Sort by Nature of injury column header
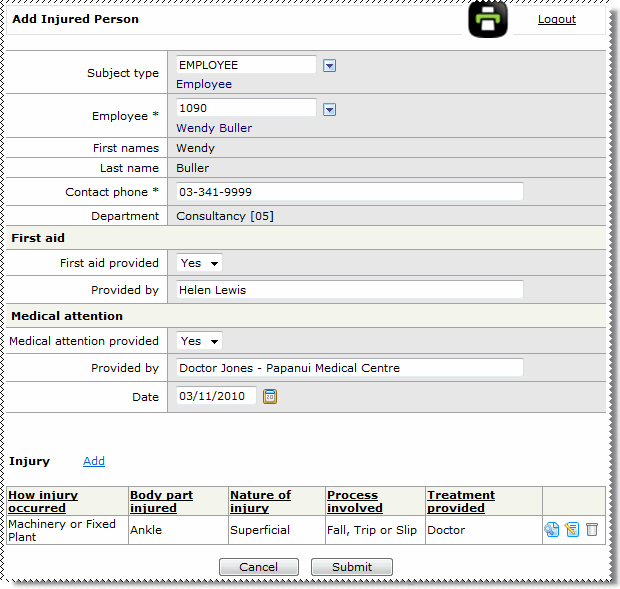620x589 pixels. 260,501
